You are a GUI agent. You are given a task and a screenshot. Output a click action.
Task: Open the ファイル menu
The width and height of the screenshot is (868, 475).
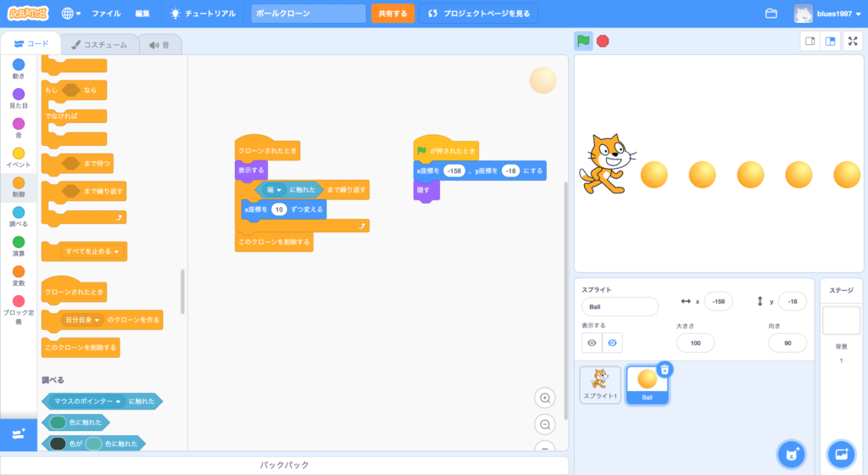(x=106, y=14)
